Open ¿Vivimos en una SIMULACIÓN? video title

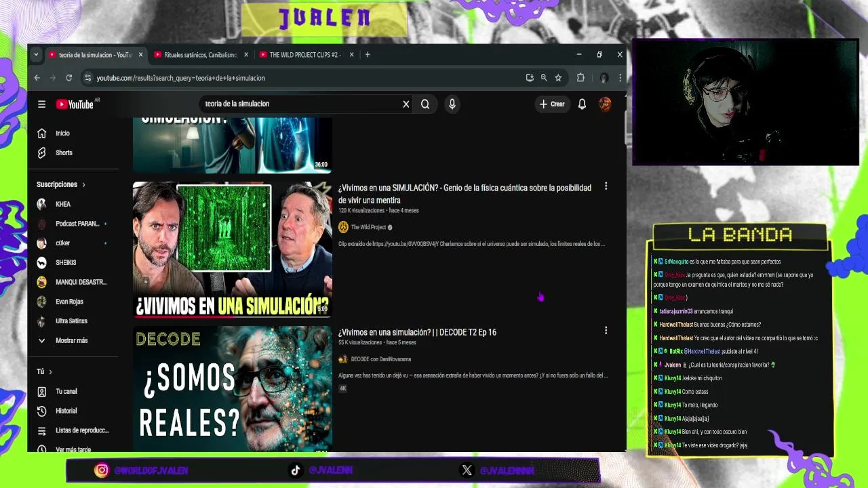[x=465, y=194]
